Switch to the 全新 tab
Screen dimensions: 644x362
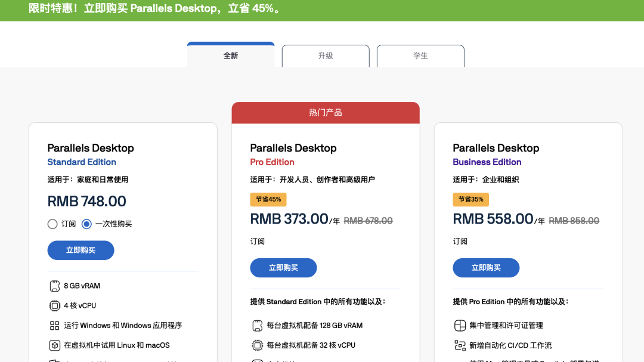[x=231, y=55]
